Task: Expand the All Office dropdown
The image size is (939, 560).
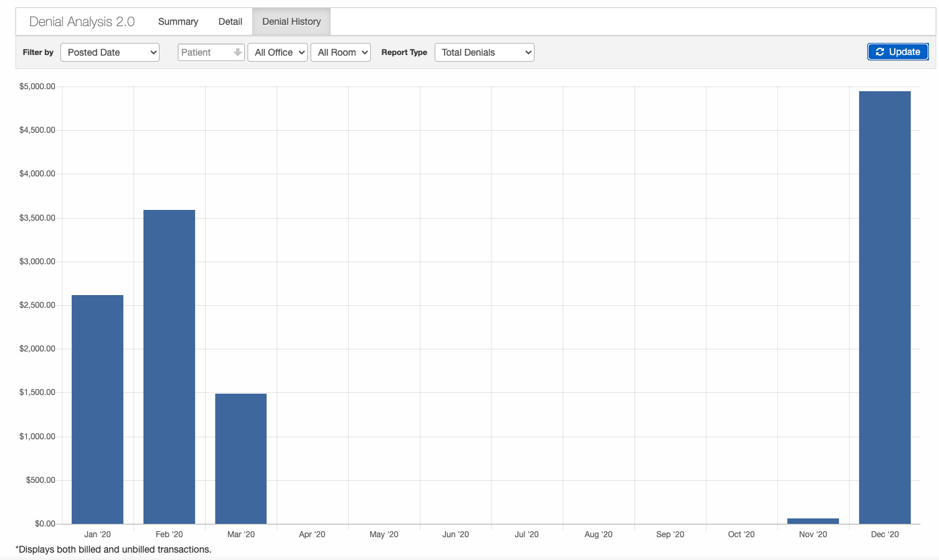Action: point(278,52)
